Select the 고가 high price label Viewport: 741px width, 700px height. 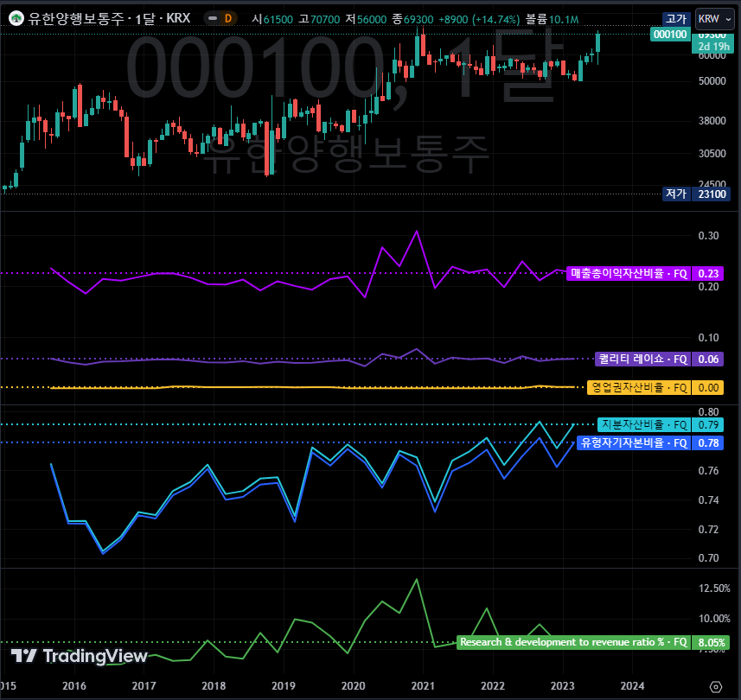[x=676, y=19]
